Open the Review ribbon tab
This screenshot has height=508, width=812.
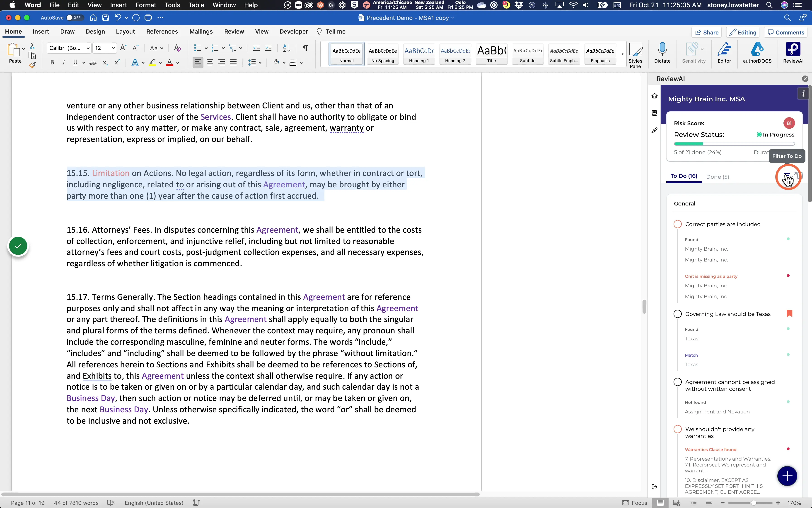pyautogui.click(x=234, y=32)
